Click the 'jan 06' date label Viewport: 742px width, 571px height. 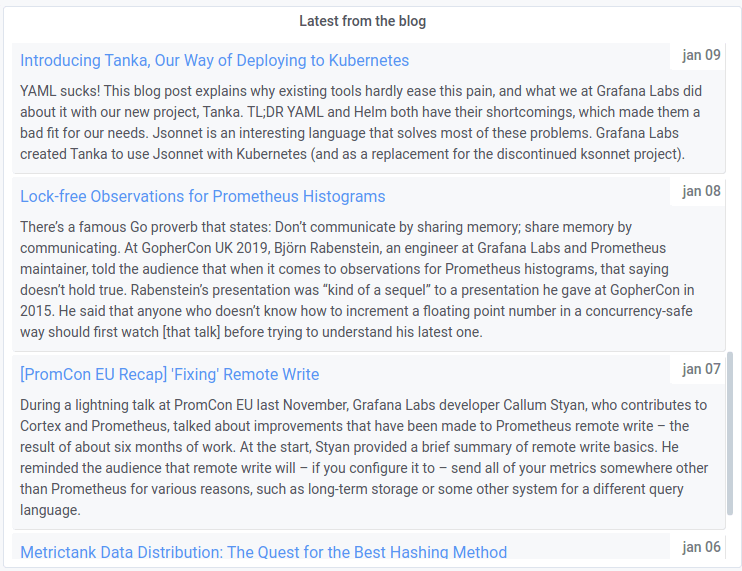(x=701, y=547)
